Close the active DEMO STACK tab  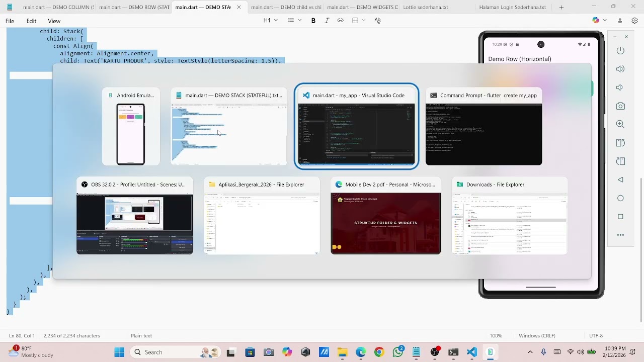point(238,8)
